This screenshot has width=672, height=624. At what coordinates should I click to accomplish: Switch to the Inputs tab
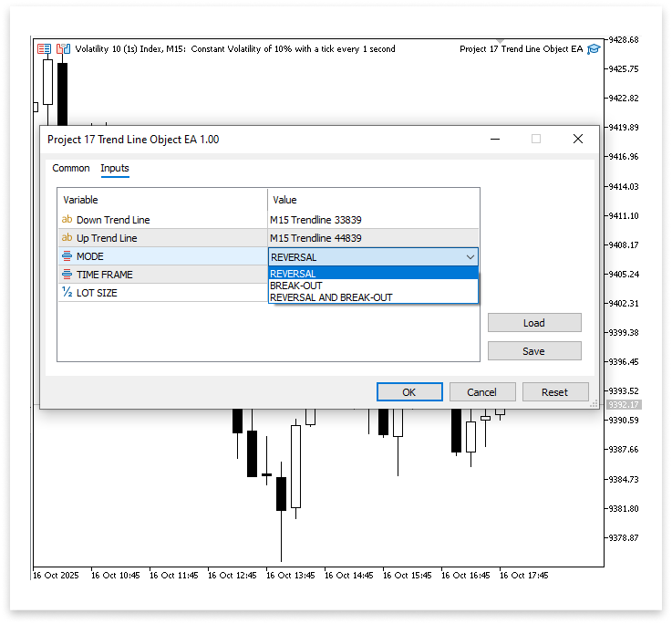coord(114,168)
